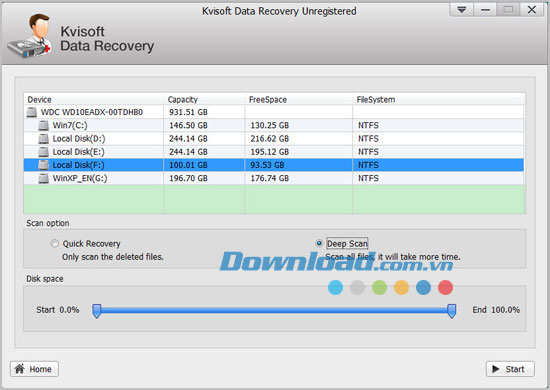Click the Local Disk(D:) drive icon
Viewport: 550px width, 390px height.
coord(43,139)
